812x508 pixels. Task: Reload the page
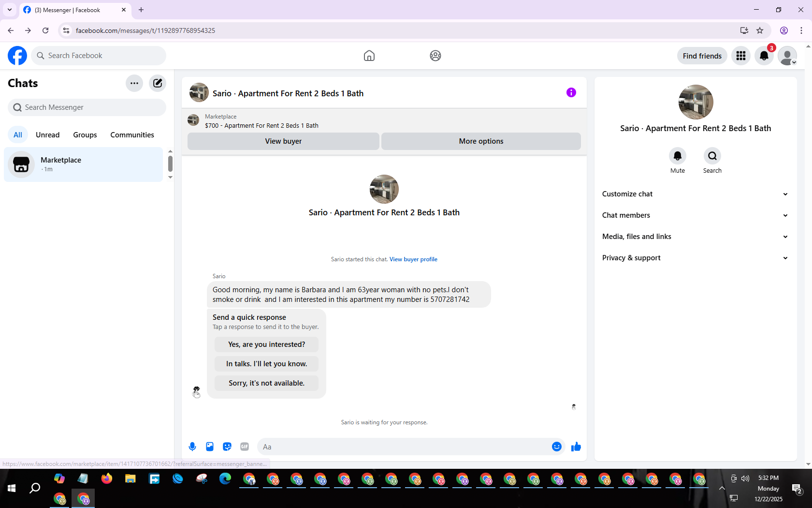click(45, 30)
